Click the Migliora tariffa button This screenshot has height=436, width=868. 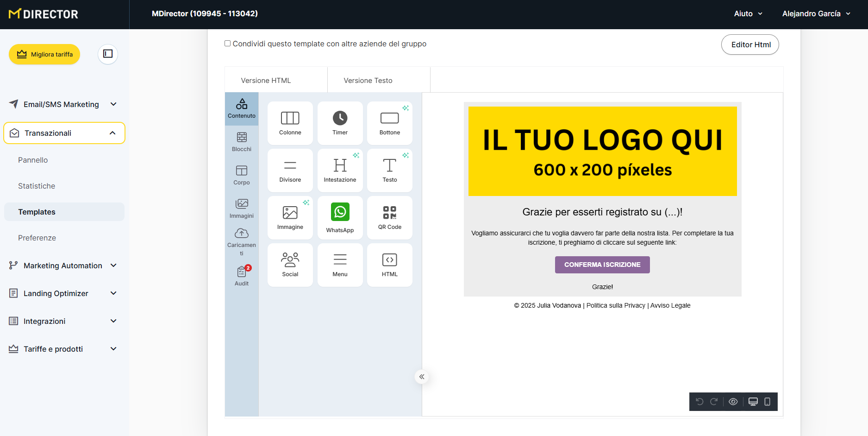(x=44, y=54)
